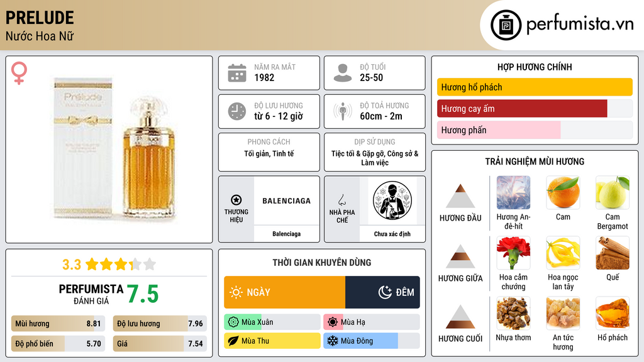
Task: Click the snowflake icon for Mùa Đông
Action: click(x=332, y=341)
